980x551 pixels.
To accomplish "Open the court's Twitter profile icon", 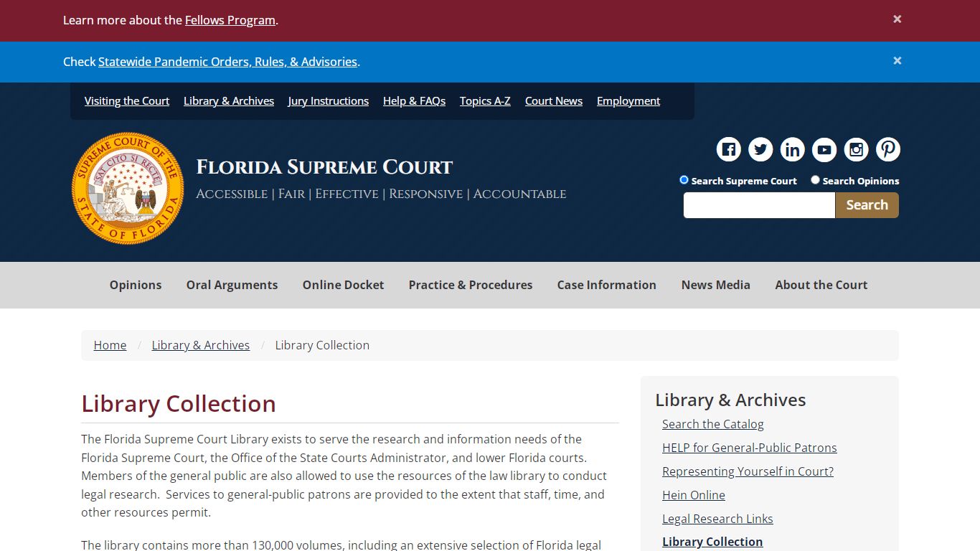I will tap(760, 149).
